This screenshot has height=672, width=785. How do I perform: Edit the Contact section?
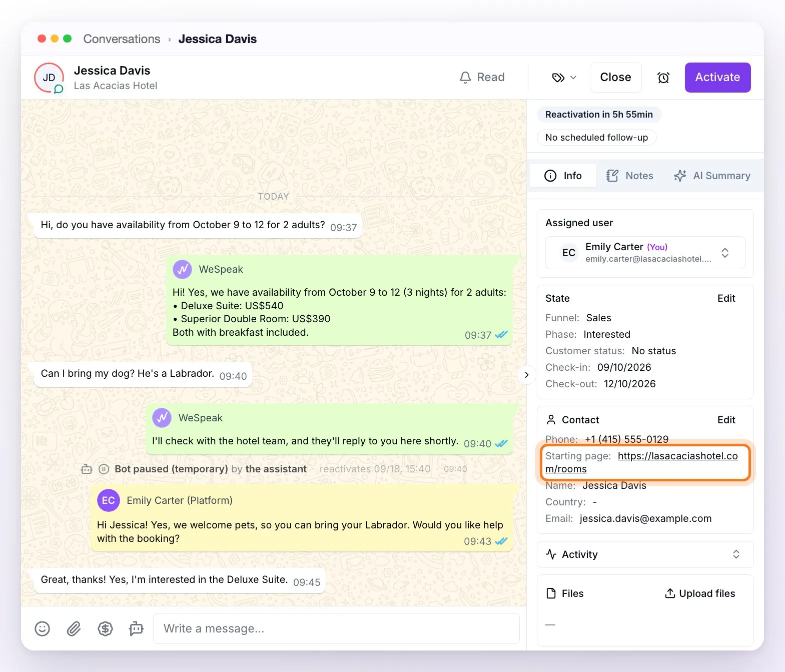tap(726, 420)
